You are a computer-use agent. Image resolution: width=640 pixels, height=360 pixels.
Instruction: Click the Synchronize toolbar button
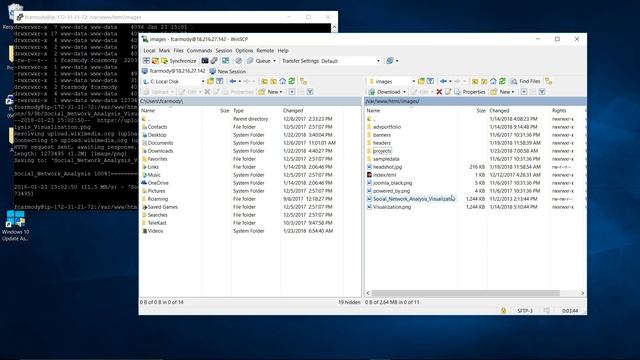coord(179,61)
